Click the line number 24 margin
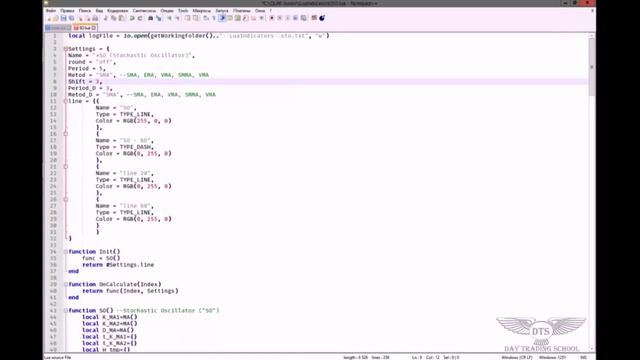 (53, 186)
